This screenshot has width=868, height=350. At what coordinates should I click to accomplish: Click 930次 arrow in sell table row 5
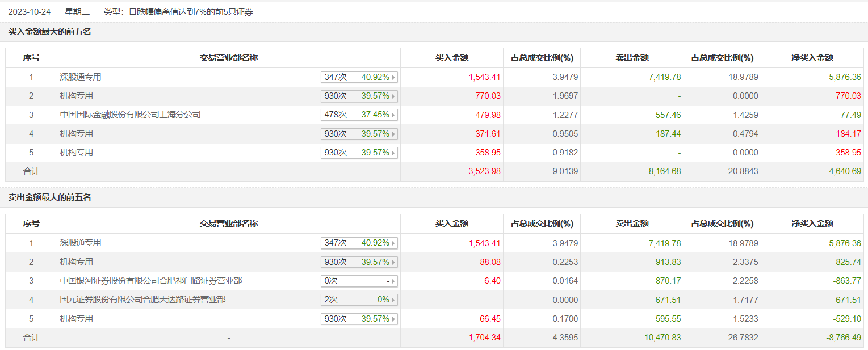394,319
